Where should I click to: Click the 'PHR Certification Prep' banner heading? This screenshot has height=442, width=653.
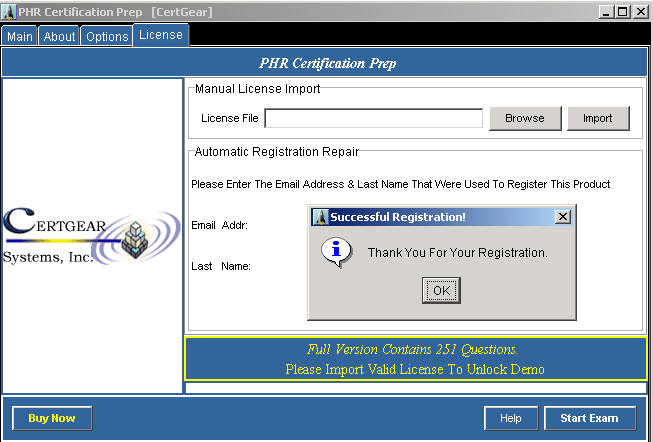327,63
